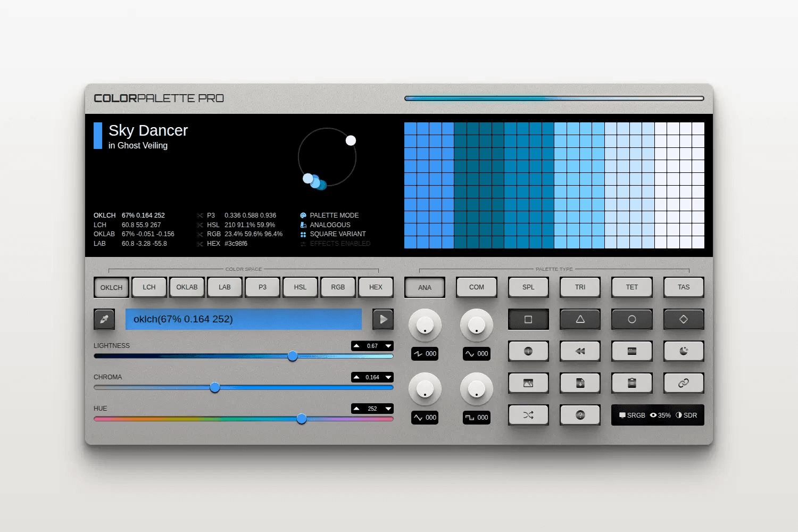This screenshot has width=798, height=532.
Task: Toggle the square wave 000 display
Action: coord(476,418)
